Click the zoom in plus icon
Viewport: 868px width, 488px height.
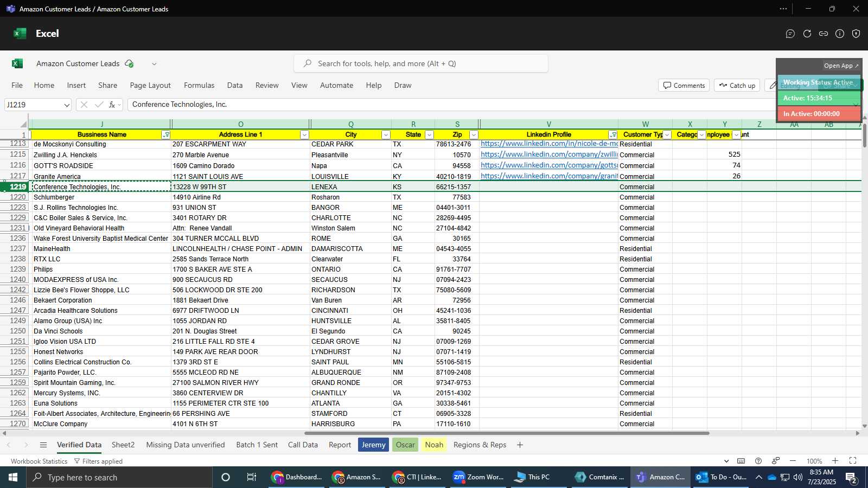coord(835,461)
